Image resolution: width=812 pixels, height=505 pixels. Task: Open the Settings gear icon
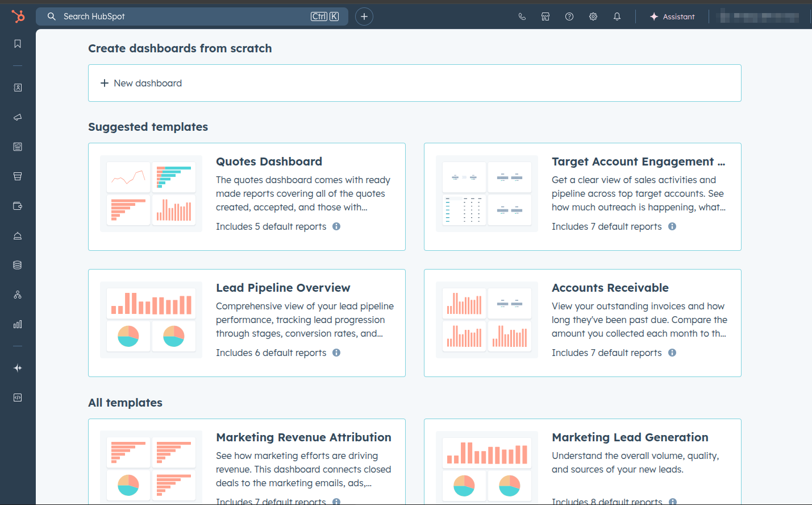coord(593,16)
